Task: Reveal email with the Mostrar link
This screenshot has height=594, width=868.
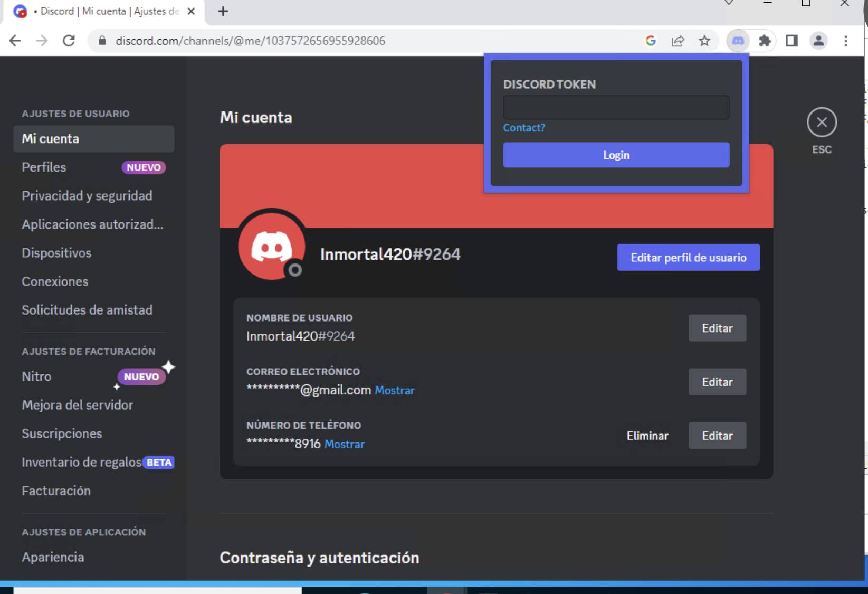Action: [395, 391]
